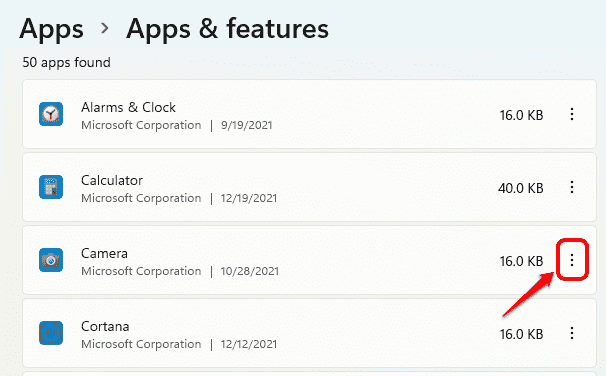Image resolution: width=606 pixels, height=376 pixels.
Task: Open the three-dot menu for Alarms & Clock
Action: click(572, 114)
